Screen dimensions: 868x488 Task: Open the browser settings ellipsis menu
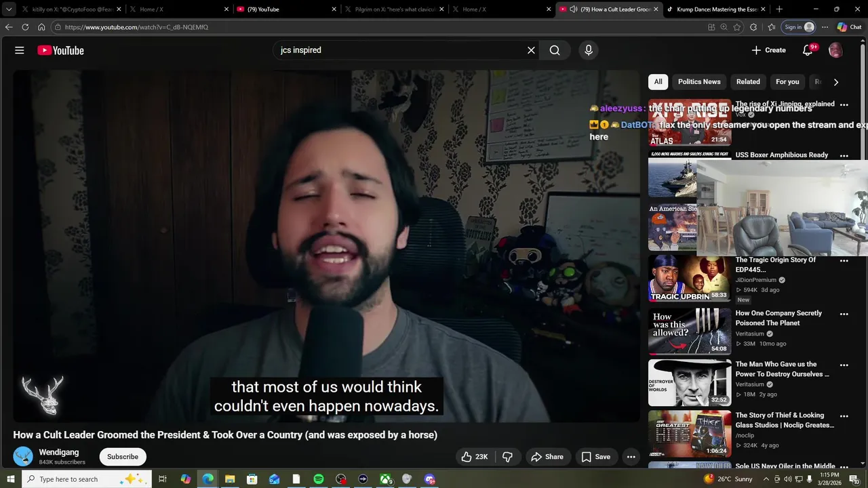825,27
